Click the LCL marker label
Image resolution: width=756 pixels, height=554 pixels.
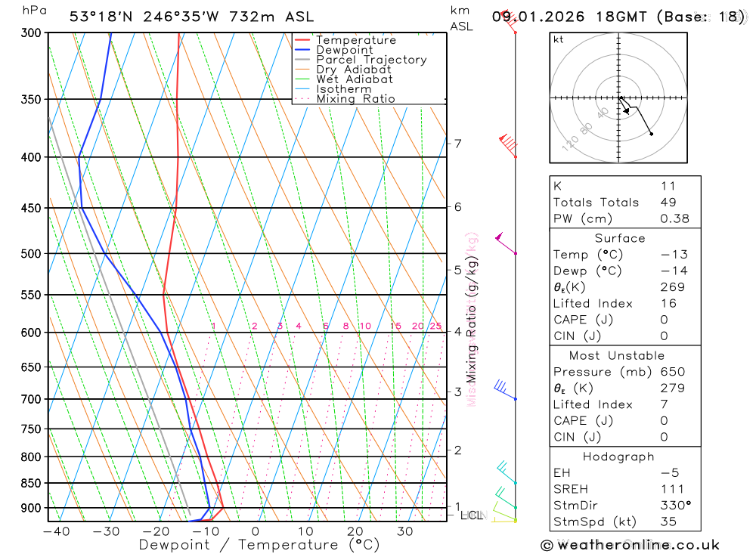coord(472,515)
